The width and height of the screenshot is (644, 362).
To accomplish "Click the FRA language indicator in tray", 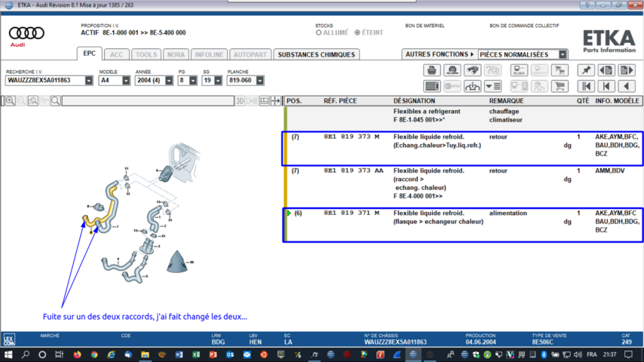I will click(592, 354).
